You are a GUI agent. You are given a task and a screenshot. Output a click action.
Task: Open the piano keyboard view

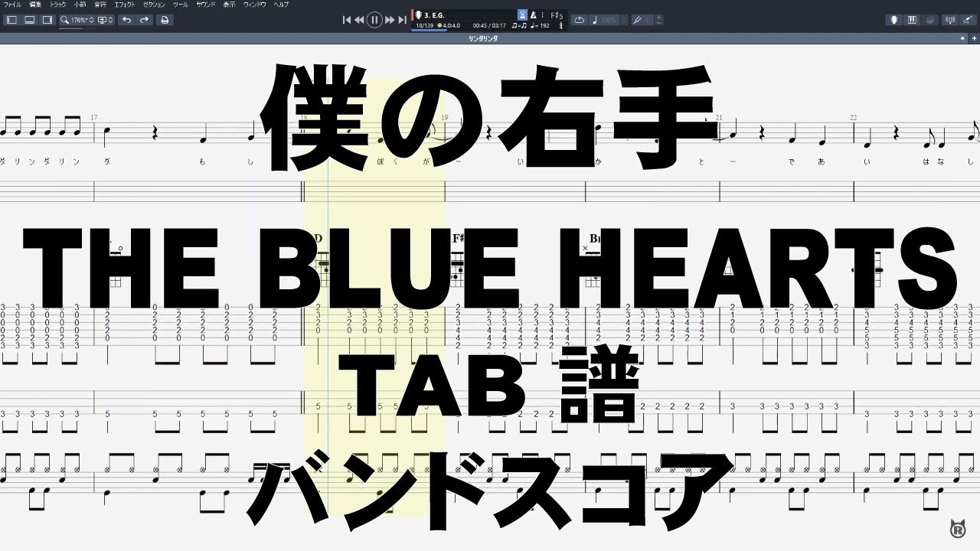(x=912, y=20)
